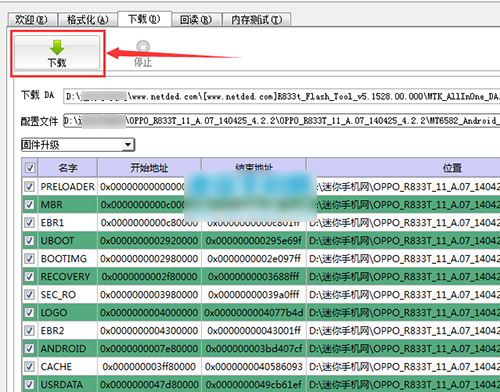Select the EBR2 name cell
Image resolution: width=500 pixels, height=392 pixels.
pos(68,331)
